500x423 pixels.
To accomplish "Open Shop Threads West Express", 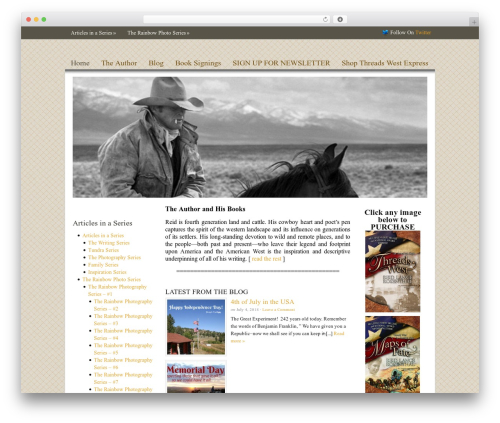I will (385, 63).
